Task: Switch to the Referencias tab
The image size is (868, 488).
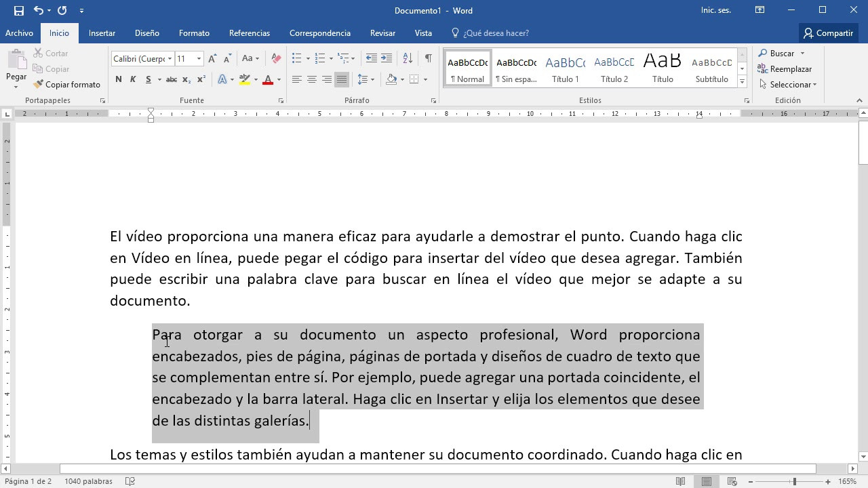Action: (x=249, y=33)
